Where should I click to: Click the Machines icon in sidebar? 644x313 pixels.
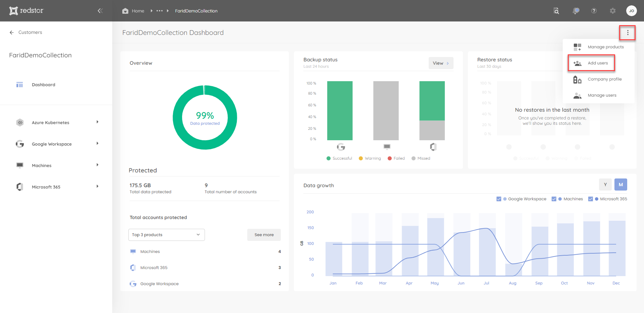(20, 165)
